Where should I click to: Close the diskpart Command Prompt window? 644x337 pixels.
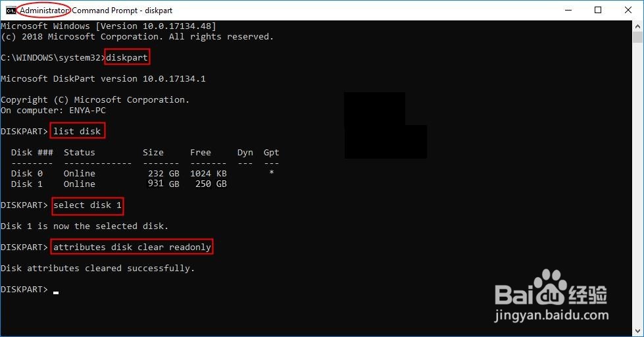point(628,11)
